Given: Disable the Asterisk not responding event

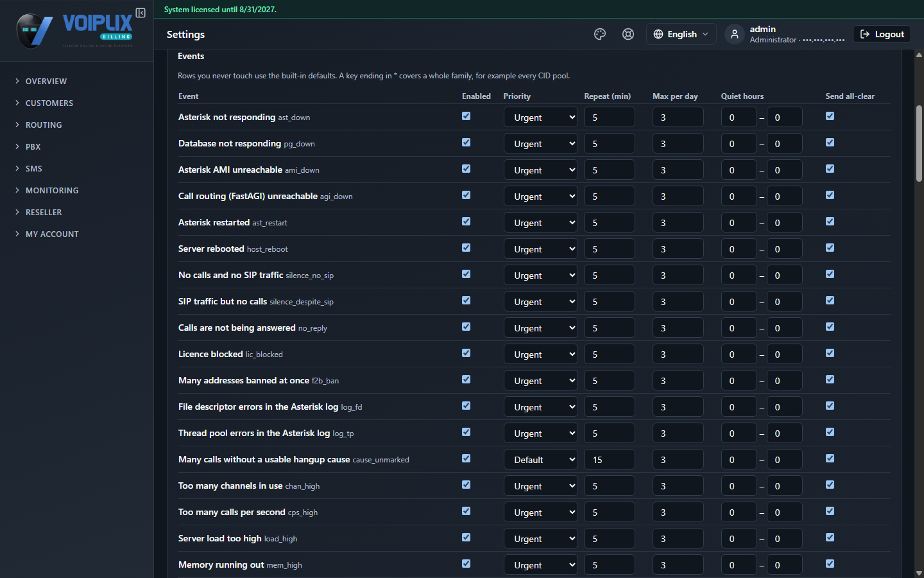Looking at the screenshot, I should (x=466, y=116).
